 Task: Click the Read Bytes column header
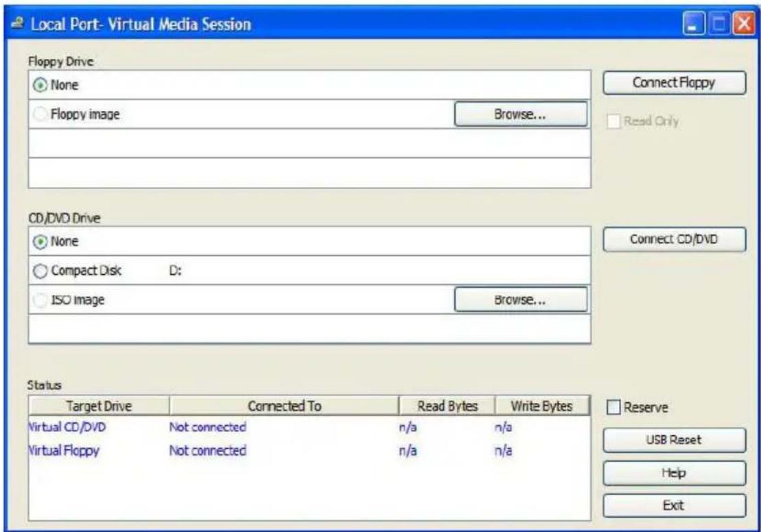click(447, 406)
